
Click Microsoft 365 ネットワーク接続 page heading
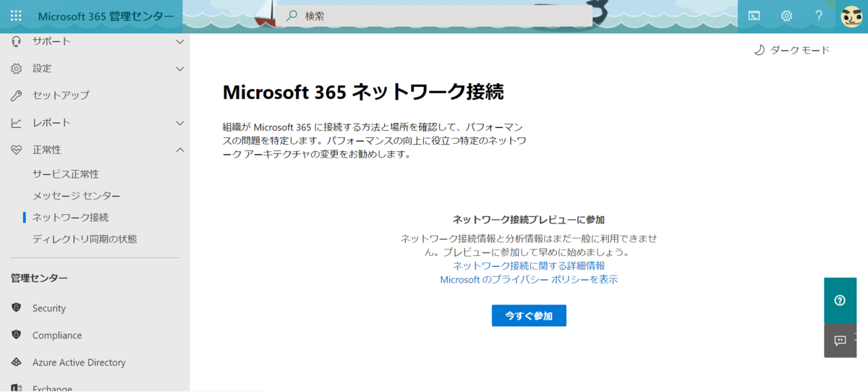(363, 92)
